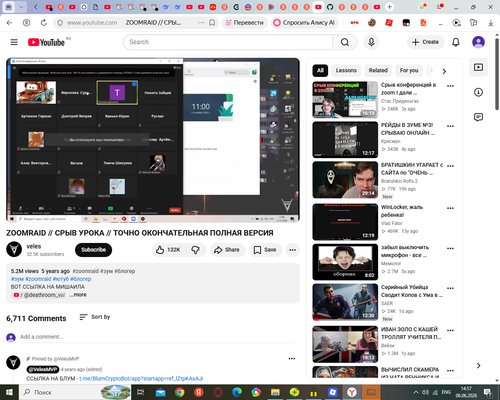
Task: Open the veles channel avatar
Action: point(14,249)
